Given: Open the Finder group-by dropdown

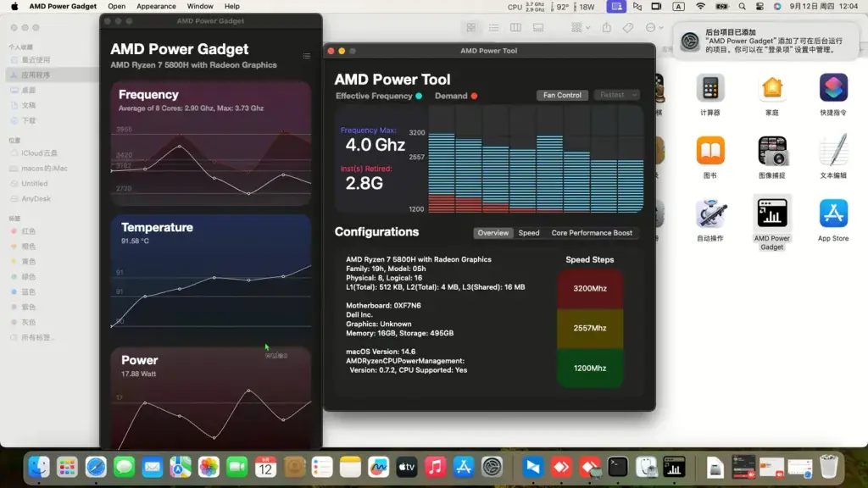Looking at the screenshot, I should (x=580, y=28).
